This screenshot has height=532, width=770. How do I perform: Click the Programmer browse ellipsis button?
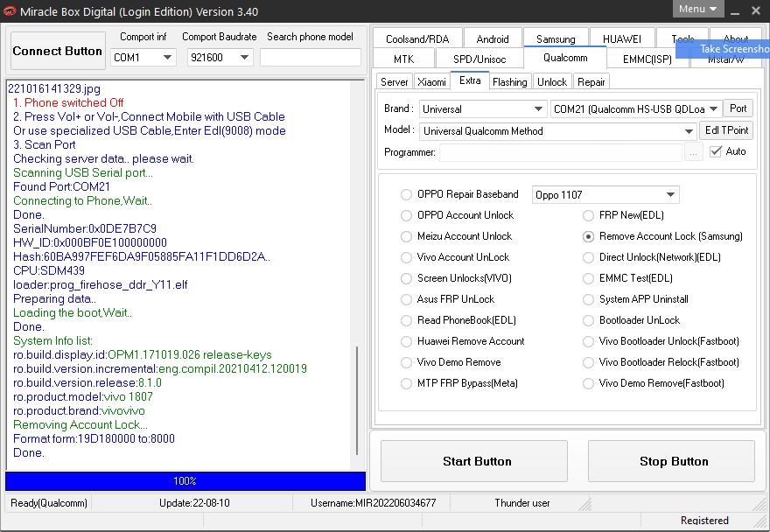[693, 153]
